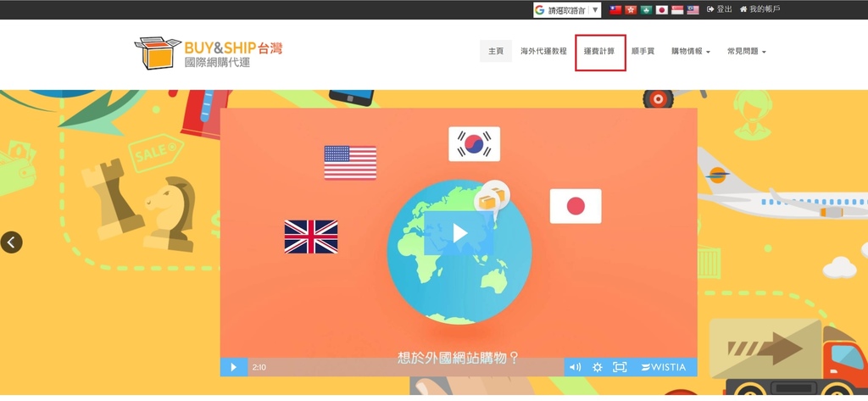Image resolution: width=868 pixels, height=401 pixels.
Task: Go to 海外代運教程 page
Action: click(x=543, y=52)
